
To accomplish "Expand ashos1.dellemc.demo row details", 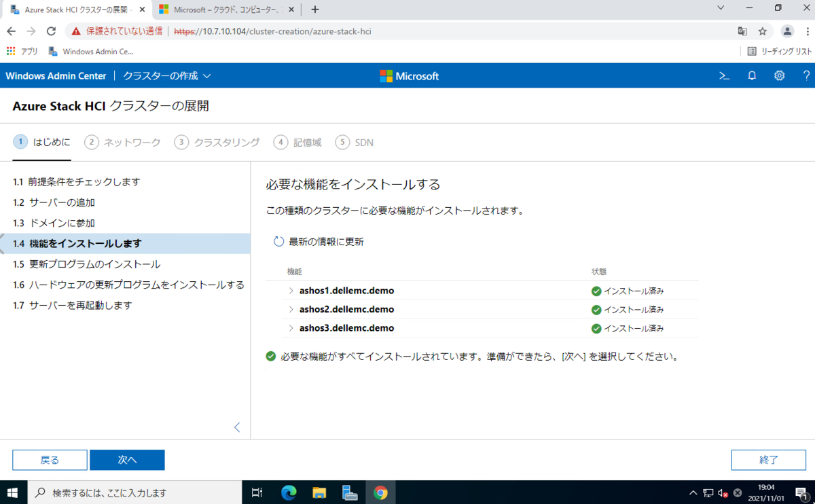I will (x=291, y=291).
